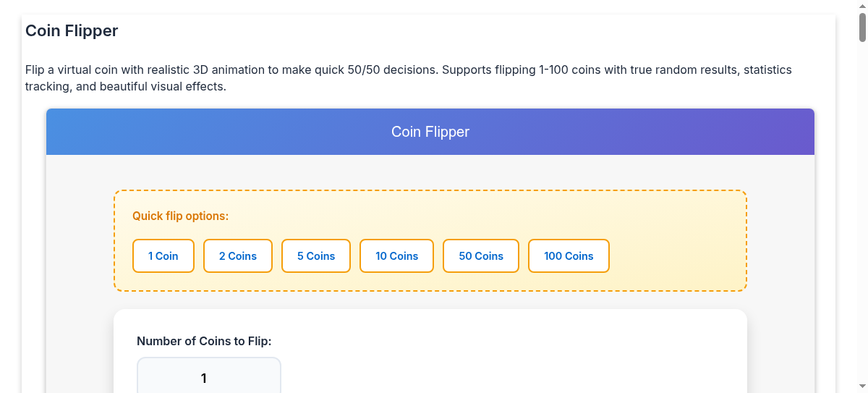Viewport: 868px width, 393px height.
Task: Click the 'Quick flip options:' label
Action: tap(181, 216)
